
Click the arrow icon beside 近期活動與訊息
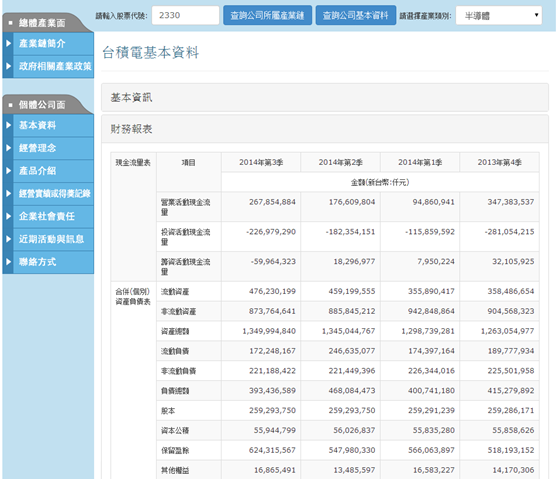click(9, 239)
